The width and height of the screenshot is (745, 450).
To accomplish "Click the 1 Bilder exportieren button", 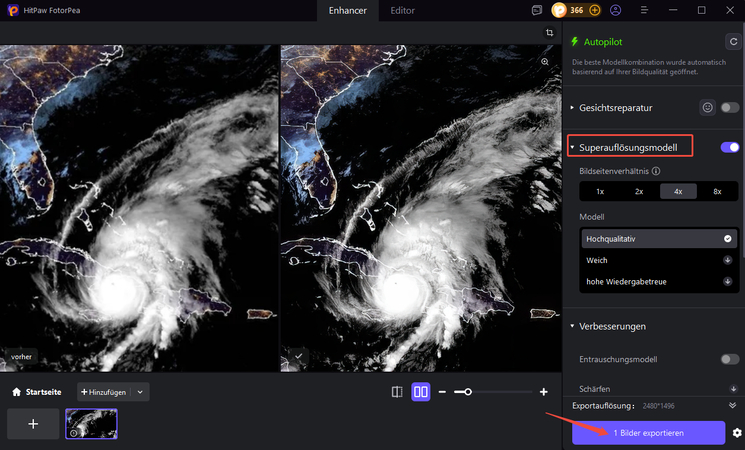I will point(648,432).
